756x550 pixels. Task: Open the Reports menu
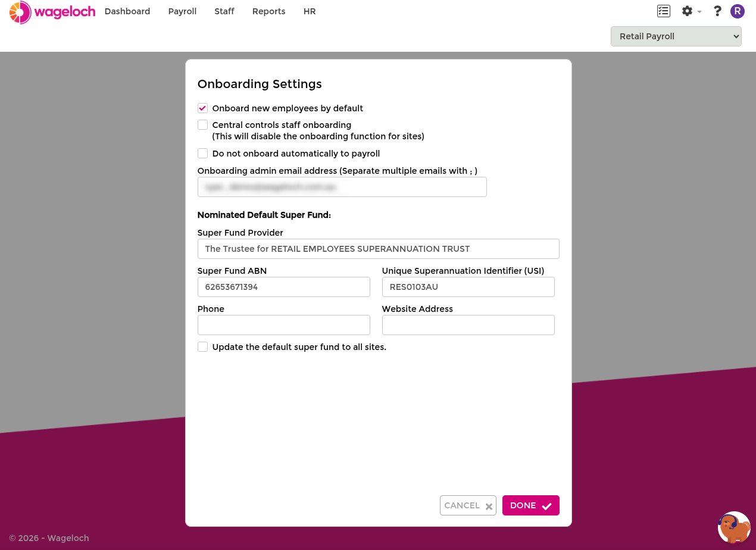tap(268, 11)
